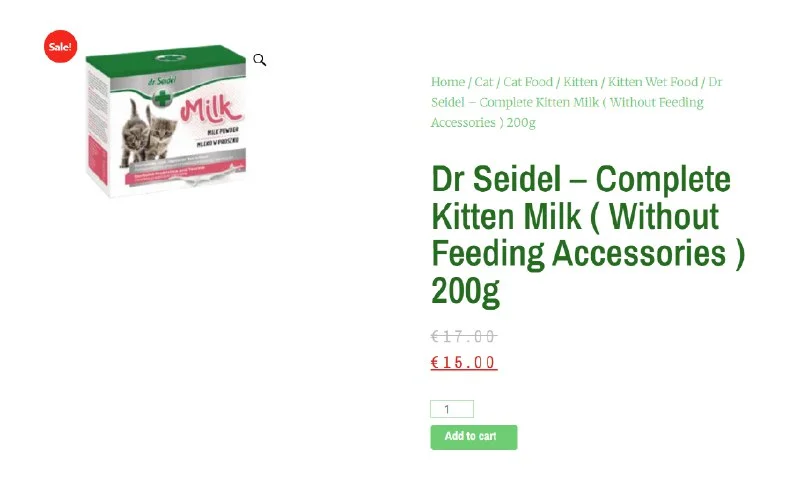Image resolution: width=800 pixels, height=478 pixels.
Task: Go to the Cat breadcrumb category
Action: pyautogui.click(x=484, y=82)
